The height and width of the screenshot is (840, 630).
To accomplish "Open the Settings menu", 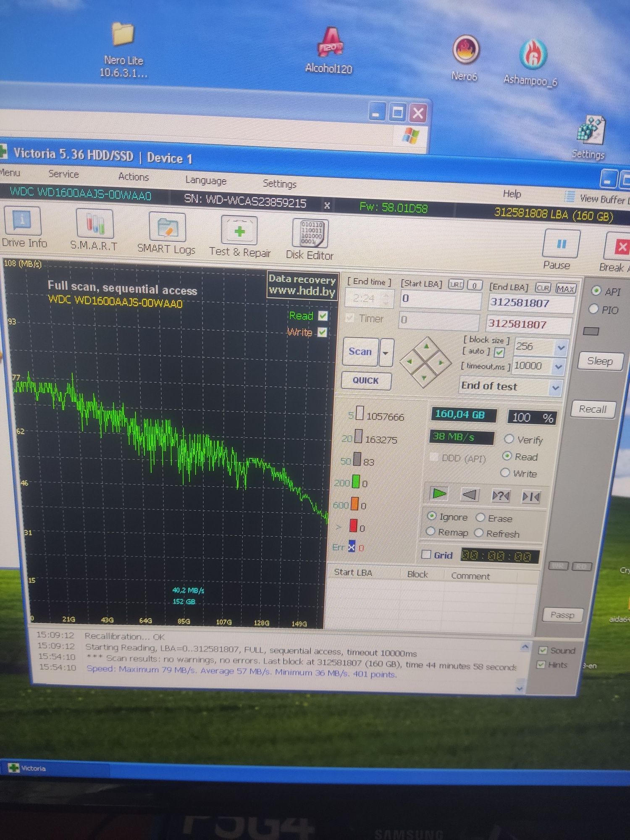I will [279, 184].
